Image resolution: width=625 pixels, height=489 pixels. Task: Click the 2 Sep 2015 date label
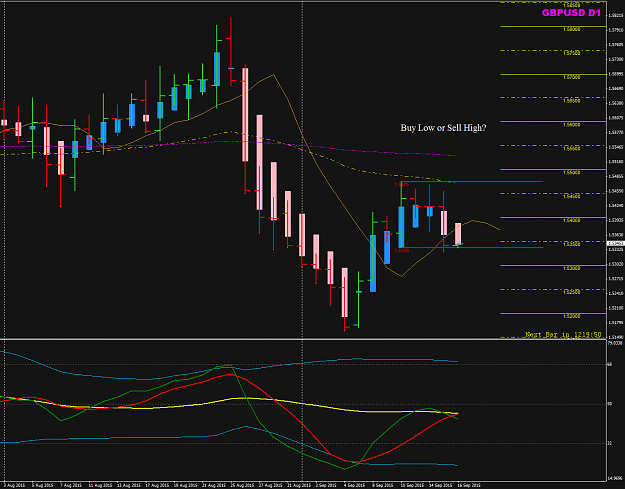[x=326, y=485]
